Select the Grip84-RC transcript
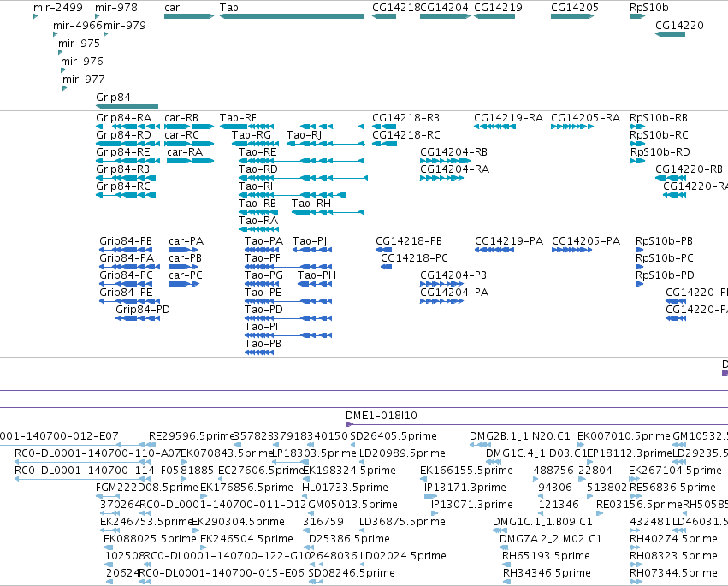 tap(126, 195)
